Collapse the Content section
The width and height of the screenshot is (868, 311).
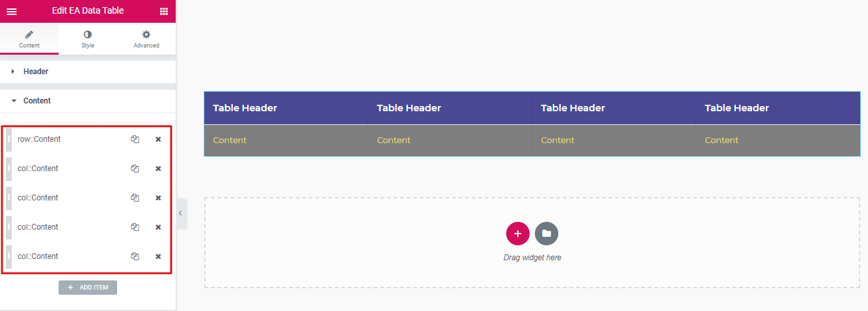(x=36, y=101)
